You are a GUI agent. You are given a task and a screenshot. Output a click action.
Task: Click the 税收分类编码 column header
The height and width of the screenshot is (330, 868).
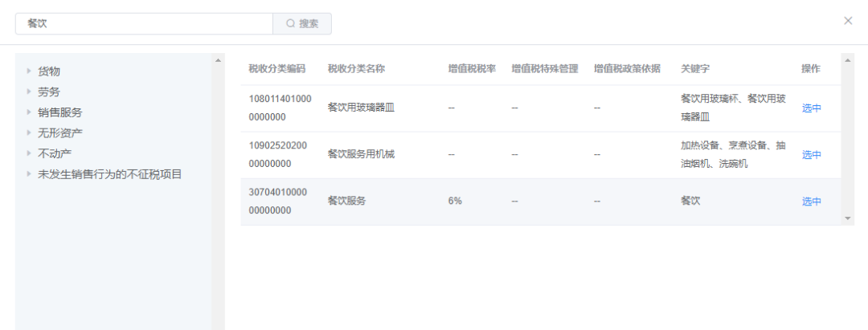[x=276, y=68]
